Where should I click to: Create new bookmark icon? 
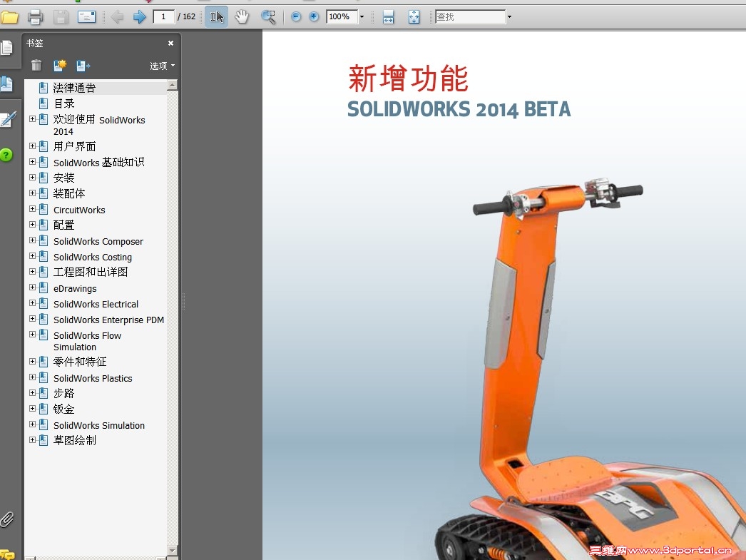click(60, 65)
